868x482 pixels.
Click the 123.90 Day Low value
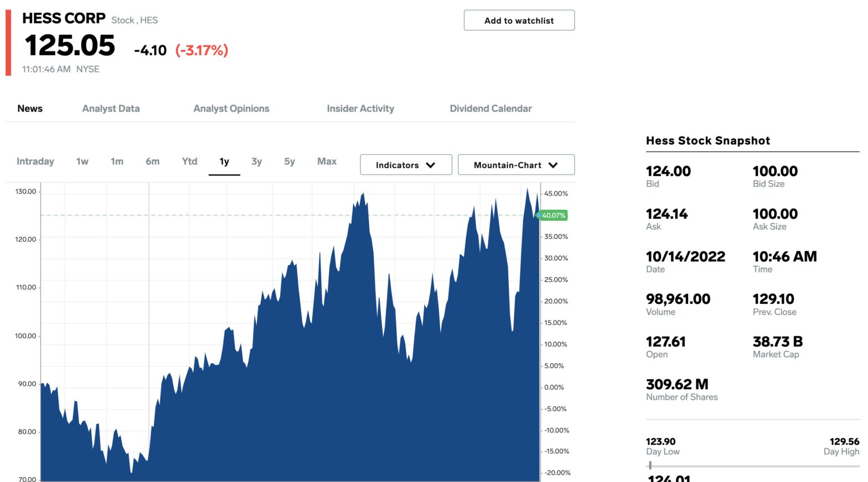point(660,442)
